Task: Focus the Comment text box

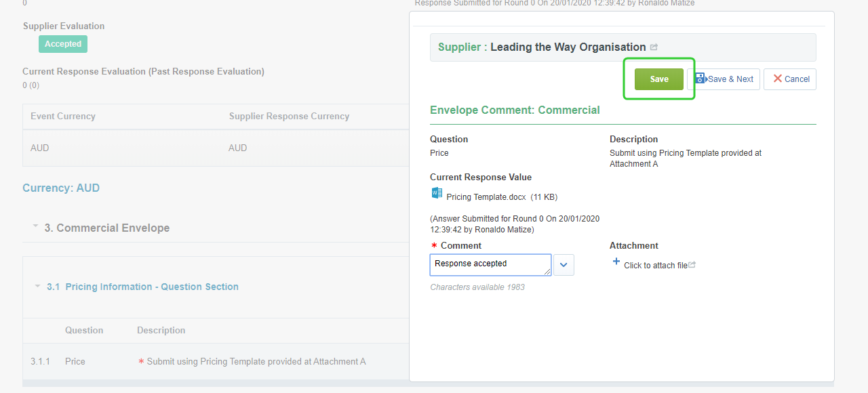Action: tap(488, 264)
